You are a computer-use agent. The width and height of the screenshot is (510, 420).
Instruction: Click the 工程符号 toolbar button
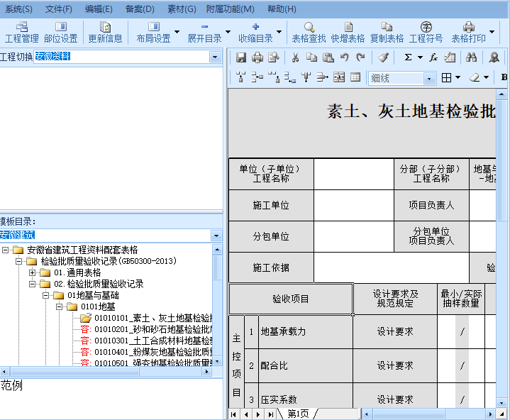point(426,33)
